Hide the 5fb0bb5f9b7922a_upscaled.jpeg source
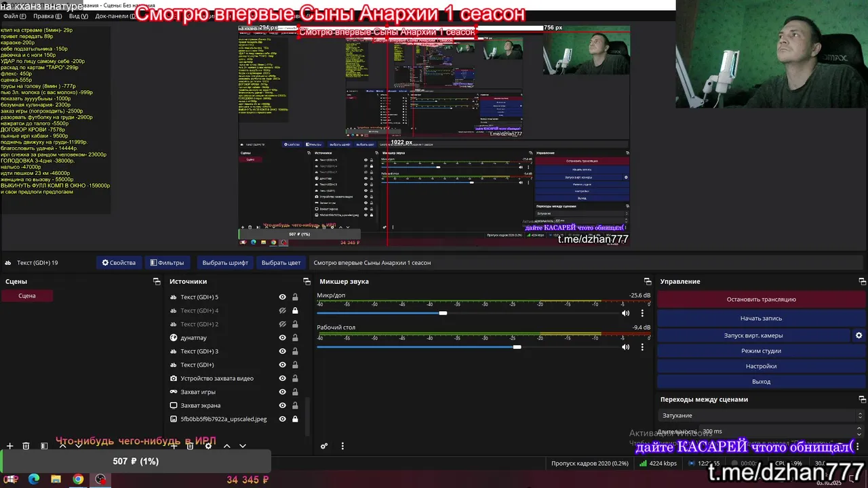Image resolution: width=868 pixels, height=488 pixels. [x=283, y=419]
